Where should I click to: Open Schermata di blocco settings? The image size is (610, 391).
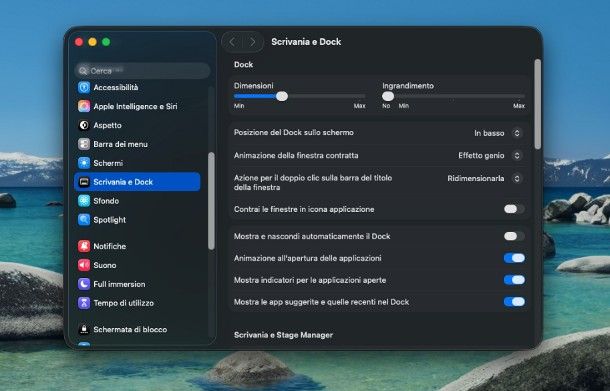pyautogui.click(x=137, y=329)
